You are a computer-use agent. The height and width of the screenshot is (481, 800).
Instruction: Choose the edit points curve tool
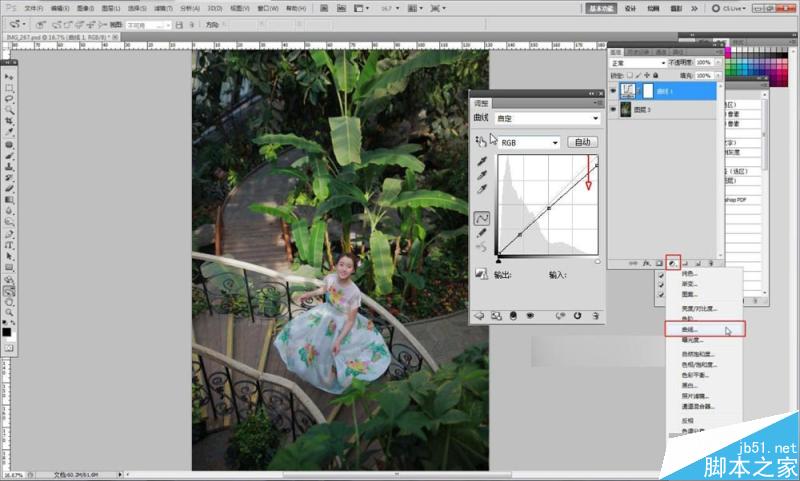pyautogui.click(x=482, y=218)
